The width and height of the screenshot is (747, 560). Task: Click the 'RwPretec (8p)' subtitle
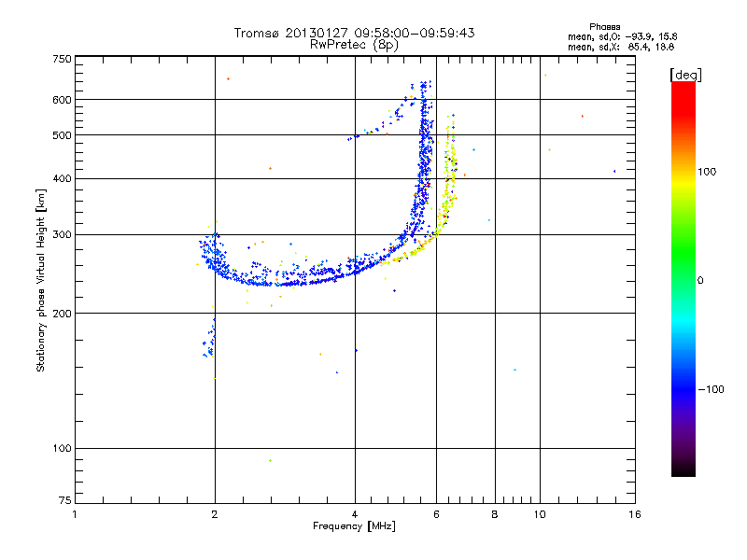tap(354, 45)
